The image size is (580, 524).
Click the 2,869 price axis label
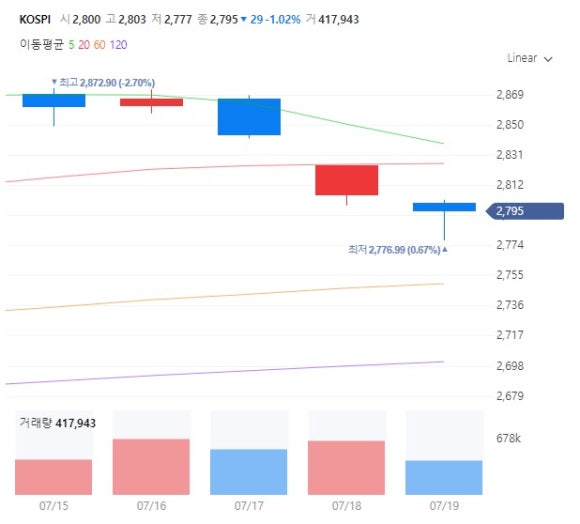point(510,95)
